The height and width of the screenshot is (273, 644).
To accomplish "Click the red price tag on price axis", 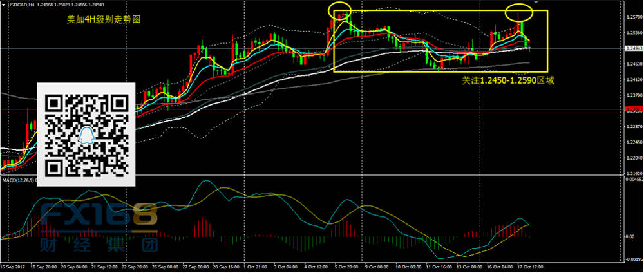I will coord(633,110).
